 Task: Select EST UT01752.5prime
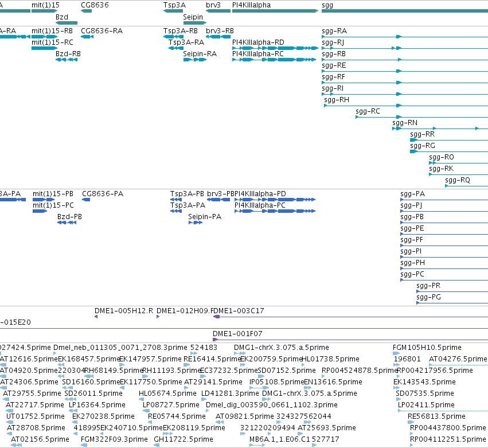point(10,422)
